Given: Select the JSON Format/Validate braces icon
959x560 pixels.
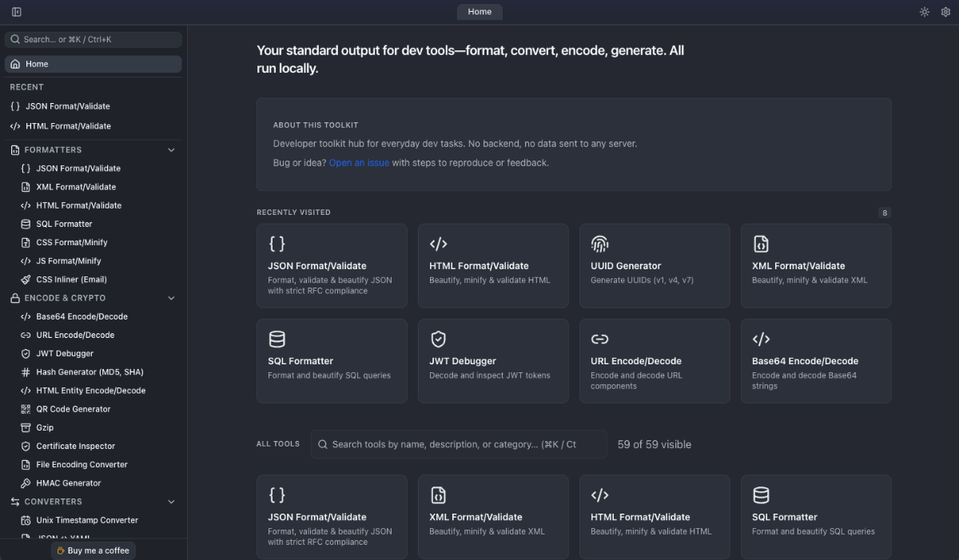Looking at the screenshot, I should tap(277, 244).
